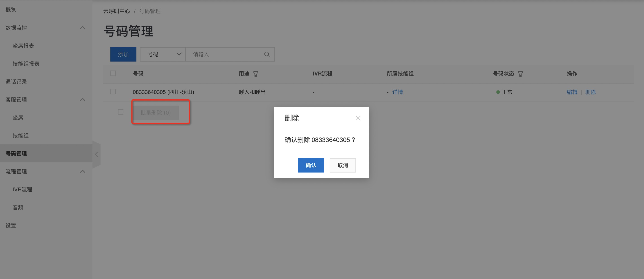Open 音频 in the sidebar
Image resolution: width=644 pixels, height=279 pixels.
pos(18,207)
